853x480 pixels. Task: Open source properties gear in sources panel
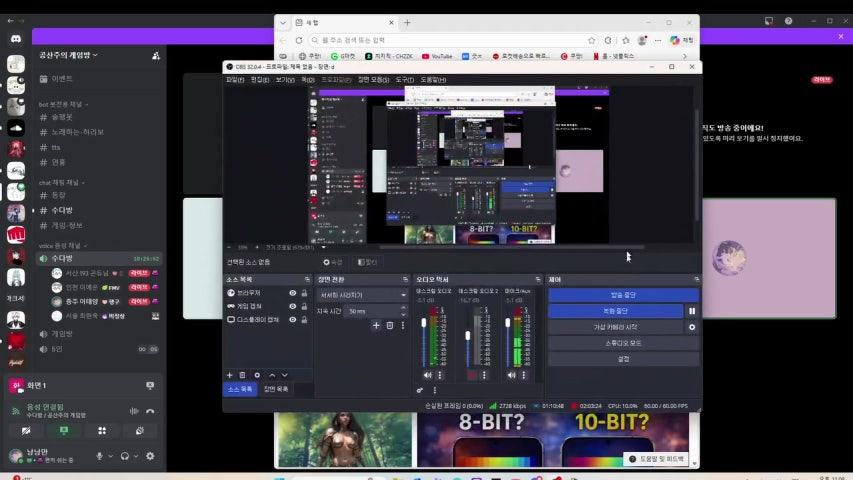pyautogui.click(x=257, y=375)
